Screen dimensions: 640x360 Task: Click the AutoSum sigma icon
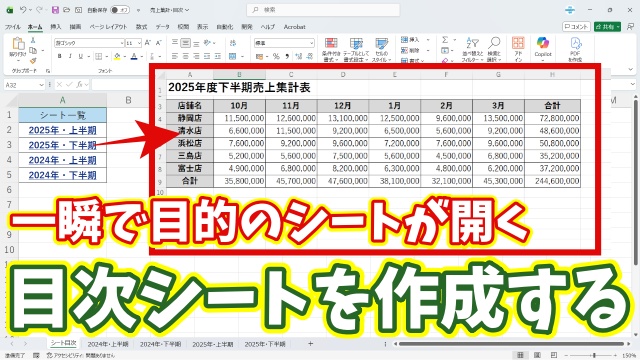point(444,40)
